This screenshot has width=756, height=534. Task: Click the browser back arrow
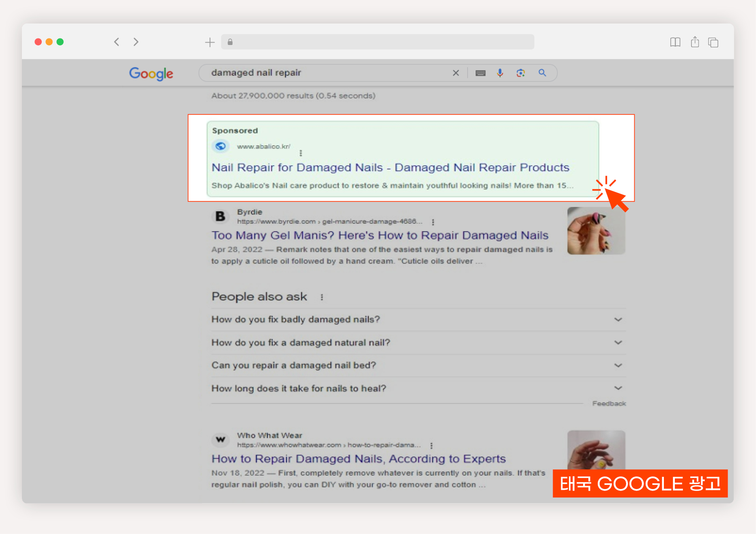(x=116, y=42)
